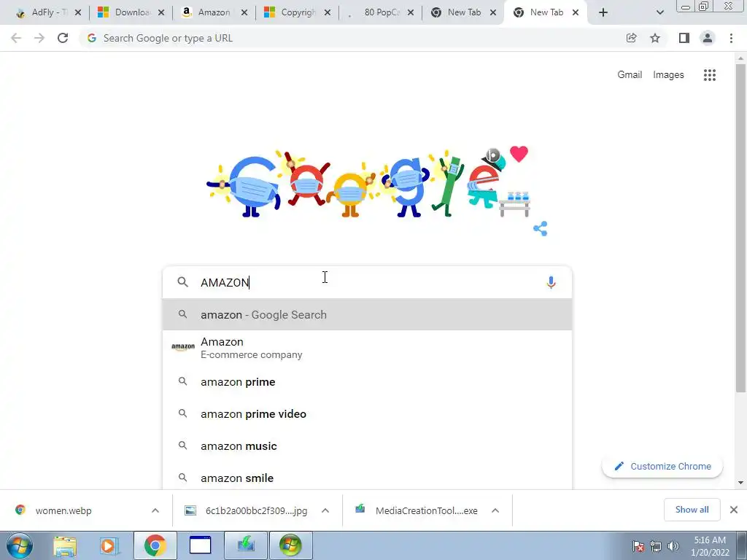Open the Chrome profile avatar
The height and width of the screenshot is (560, 747).
(x=708, y=38)
